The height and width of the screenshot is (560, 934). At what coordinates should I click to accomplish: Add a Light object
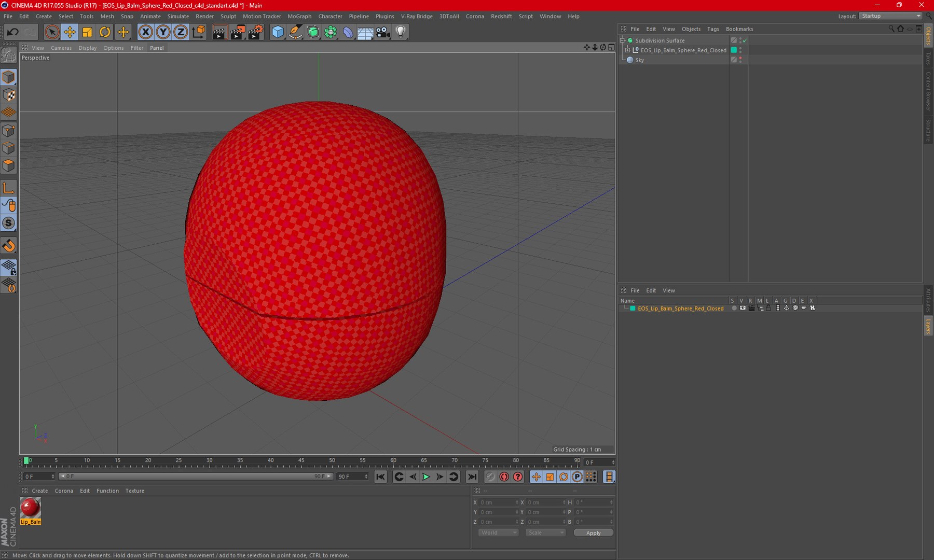pyautogui.click(x=401, y=32)
